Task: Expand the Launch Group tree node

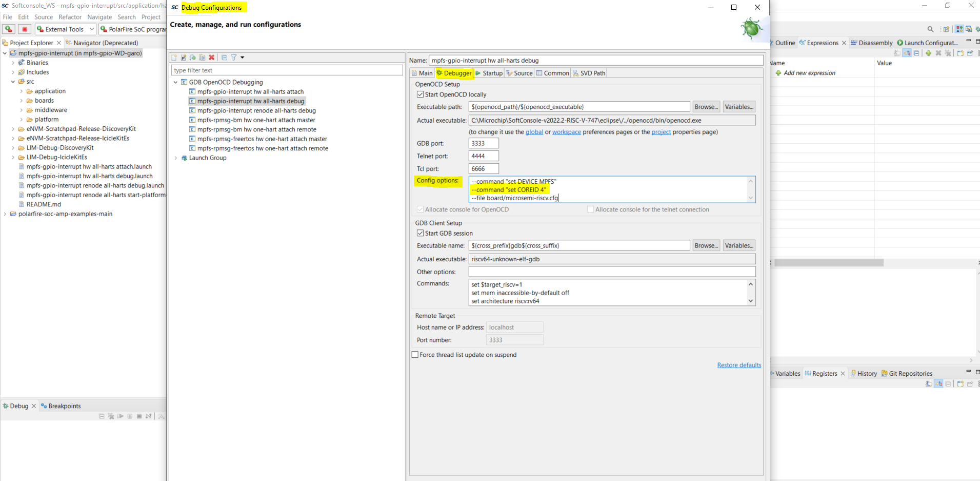Action: coord(176,158)
